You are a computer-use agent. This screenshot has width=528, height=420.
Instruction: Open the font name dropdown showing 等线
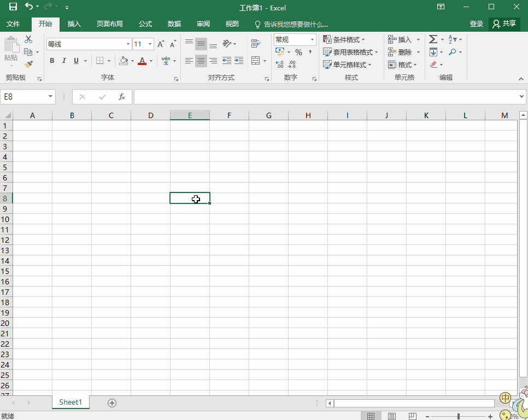(128, 44)
